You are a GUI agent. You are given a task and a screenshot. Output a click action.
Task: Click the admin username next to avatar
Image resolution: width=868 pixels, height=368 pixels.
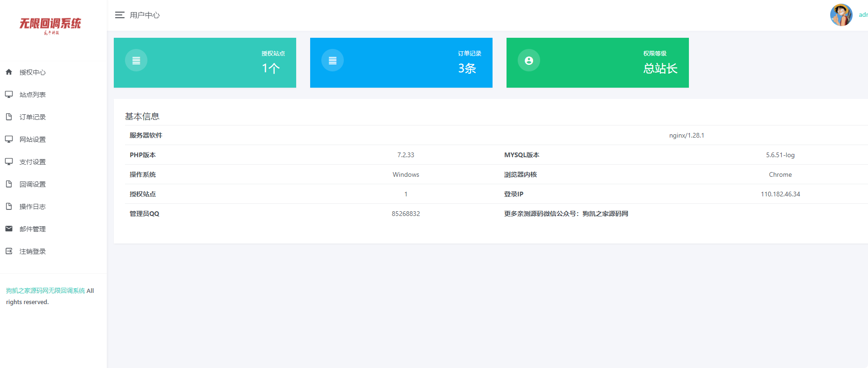click(863, 15)
